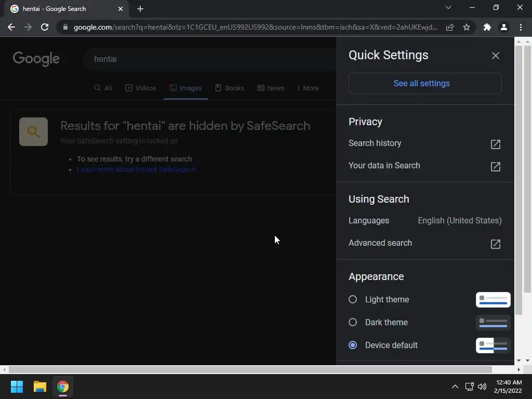Open Advanced search external link icon
The width and height of the screenshot is (532, 399).
click(x=495, y=244)
